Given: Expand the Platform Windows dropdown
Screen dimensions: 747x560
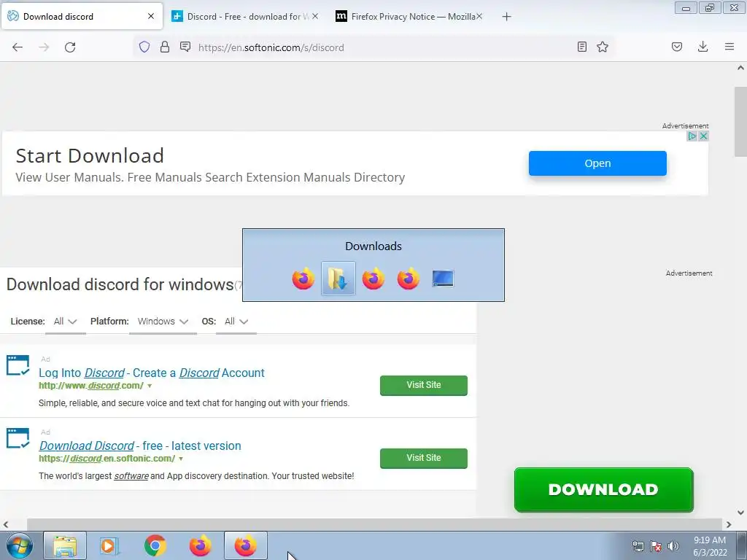Looking at the screenshot, I should [x=163, y=322].
